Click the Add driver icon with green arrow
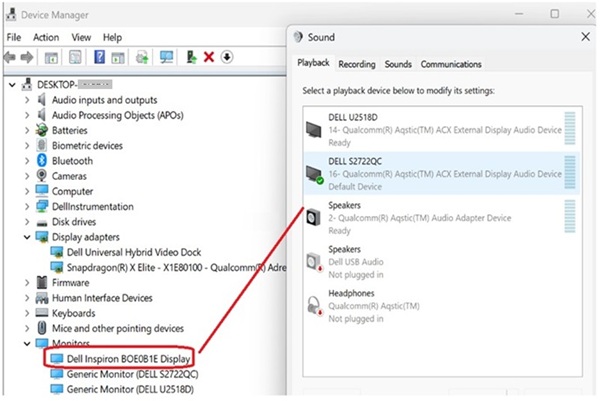Screen dimensions: 600x401 191,57
